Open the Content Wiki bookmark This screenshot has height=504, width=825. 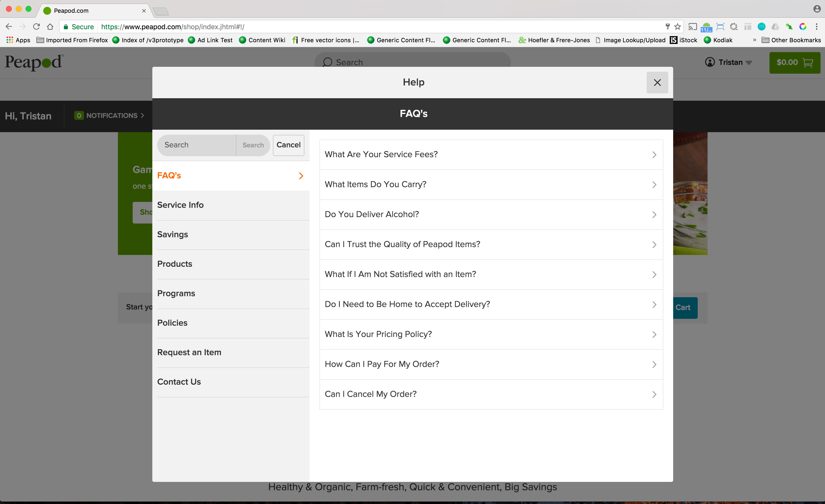coord(262,40)
